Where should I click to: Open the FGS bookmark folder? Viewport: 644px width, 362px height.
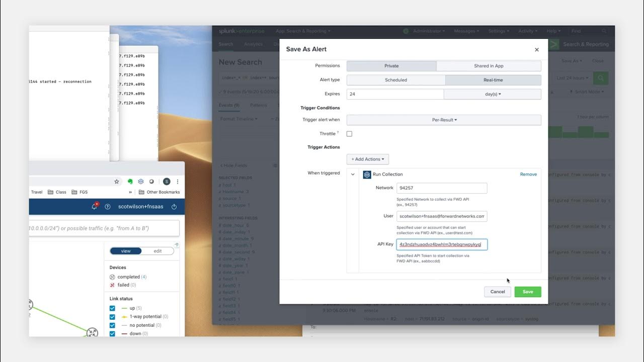(79, 192)
